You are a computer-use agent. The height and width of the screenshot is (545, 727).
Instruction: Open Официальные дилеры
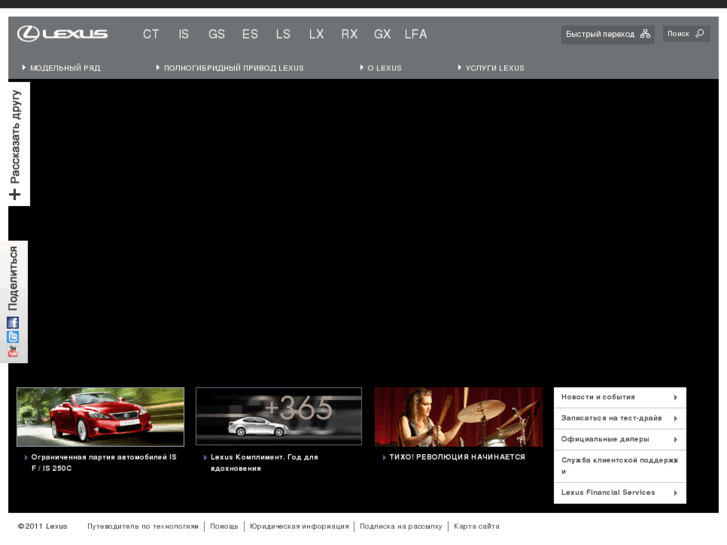point(620,439)
